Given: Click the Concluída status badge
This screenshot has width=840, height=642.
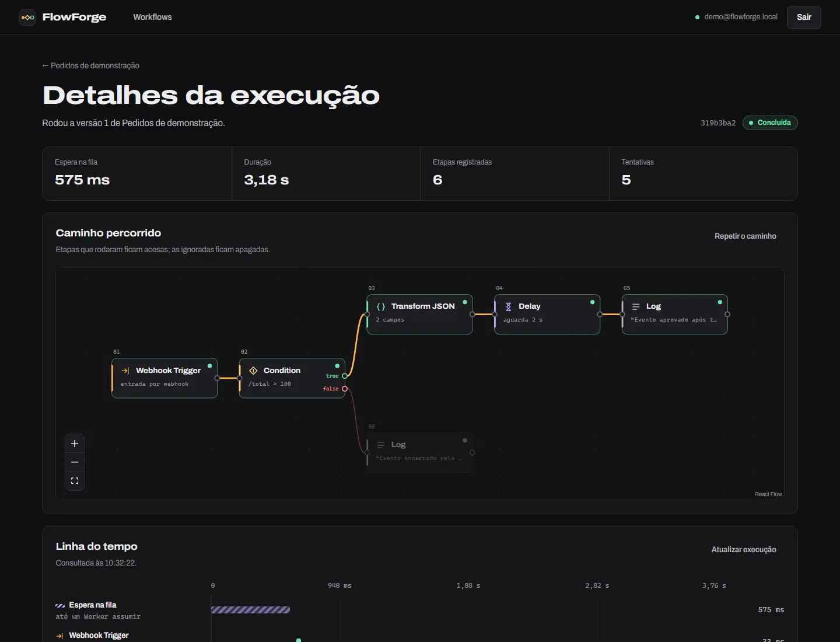Looking at the screenshot, I should tap(770, 123).
